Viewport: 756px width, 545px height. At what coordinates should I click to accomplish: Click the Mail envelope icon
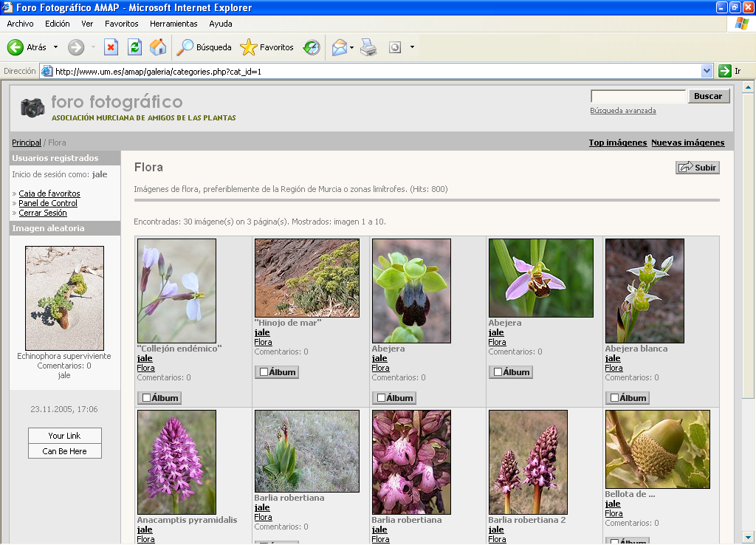click(340, 47)
